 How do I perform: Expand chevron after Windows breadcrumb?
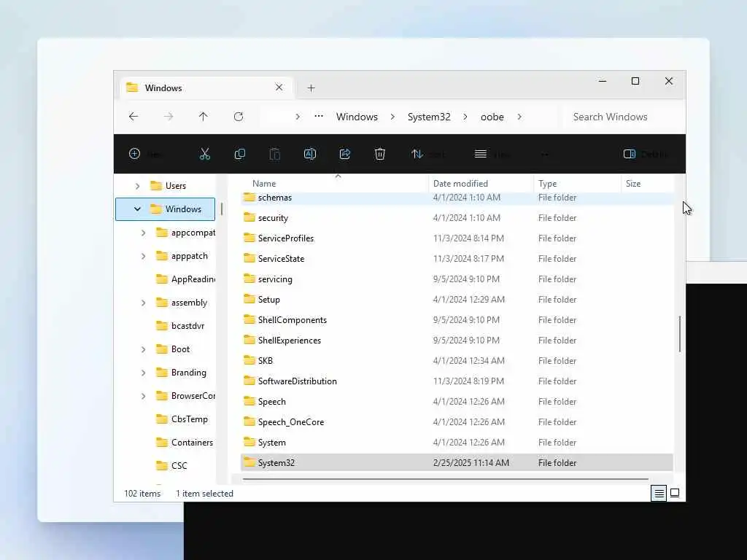[392, 117]
